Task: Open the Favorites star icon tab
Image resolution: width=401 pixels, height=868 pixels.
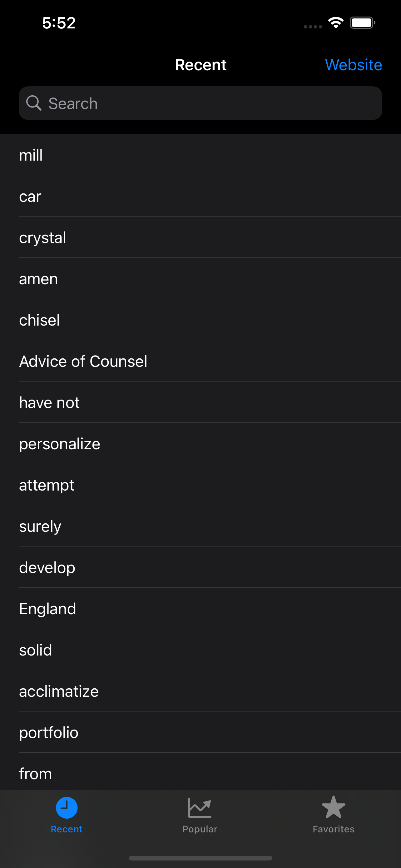Action: (333, 807)
